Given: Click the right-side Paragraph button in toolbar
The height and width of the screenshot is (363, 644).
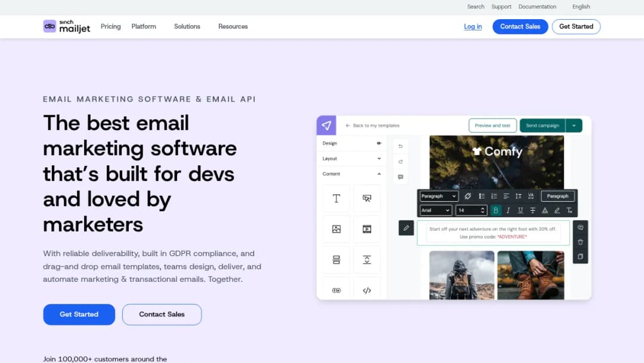Looking at the screenshot, I should [558, 196].
